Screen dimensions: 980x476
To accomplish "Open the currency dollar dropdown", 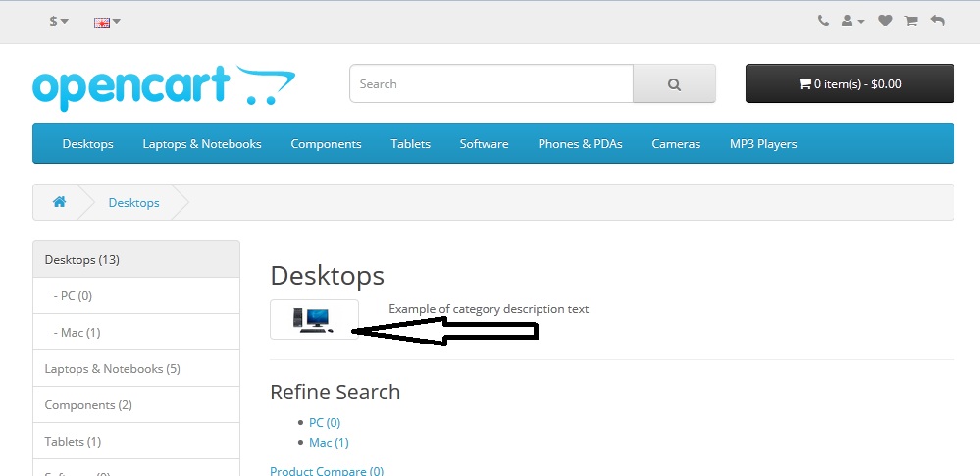I will (59, 22).
